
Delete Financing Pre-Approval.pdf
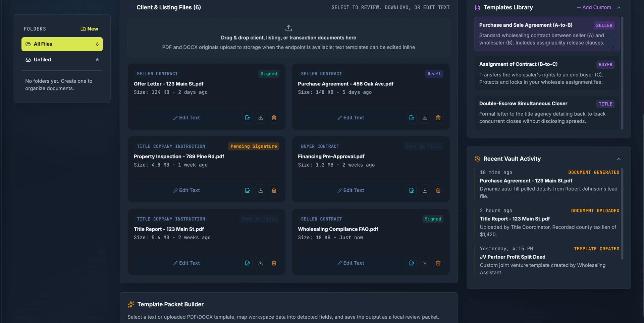pos(438,190)
